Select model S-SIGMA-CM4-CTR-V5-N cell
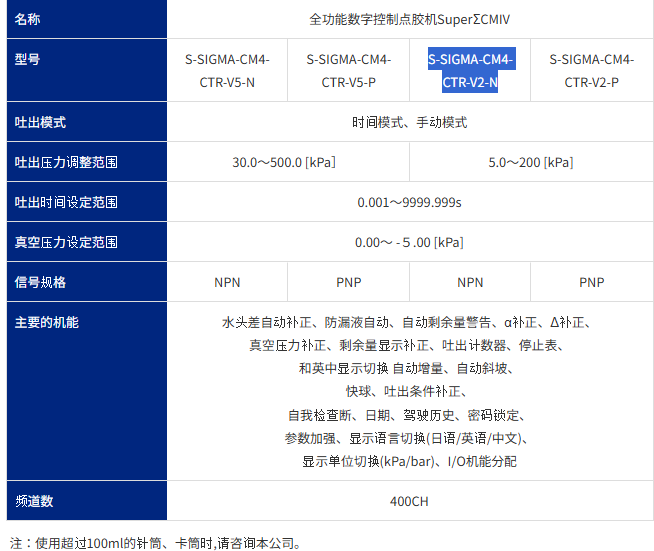 (227, 71)
